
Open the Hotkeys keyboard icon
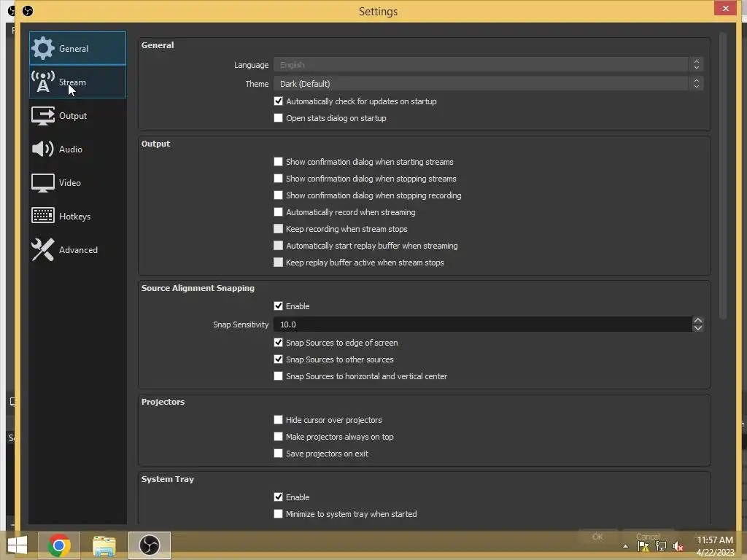point(43,216)
